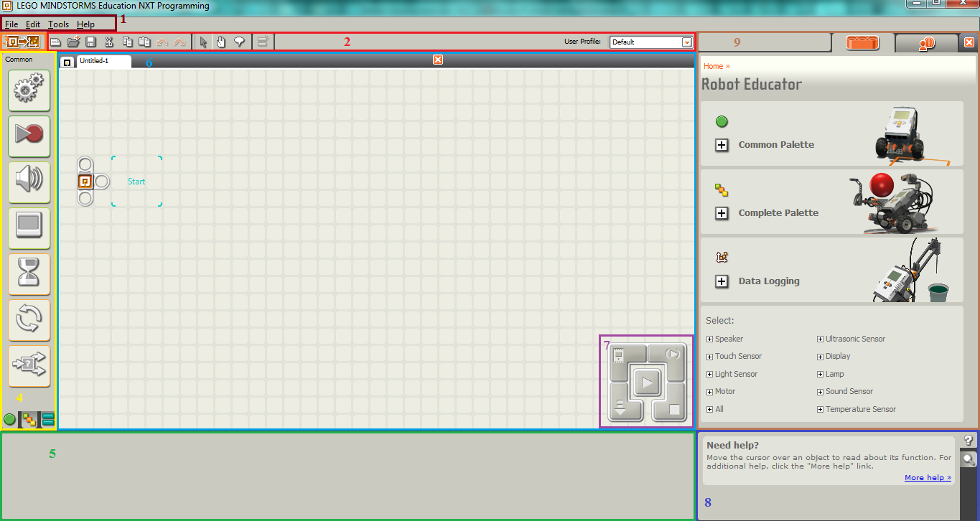
Task: Copy selection with the toolbar copy icon
Action: [128, 42]
